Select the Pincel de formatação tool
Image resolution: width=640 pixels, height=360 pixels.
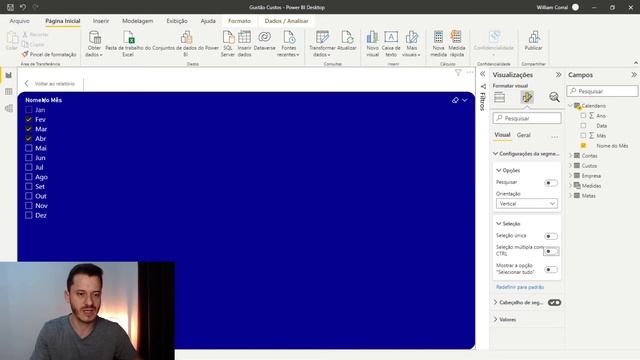point(49,54)
